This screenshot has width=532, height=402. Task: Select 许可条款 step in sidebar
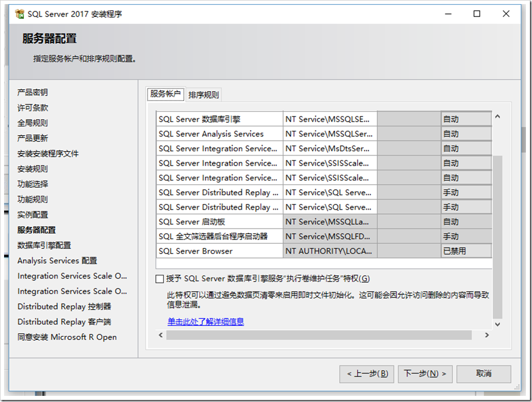(33, 108)
